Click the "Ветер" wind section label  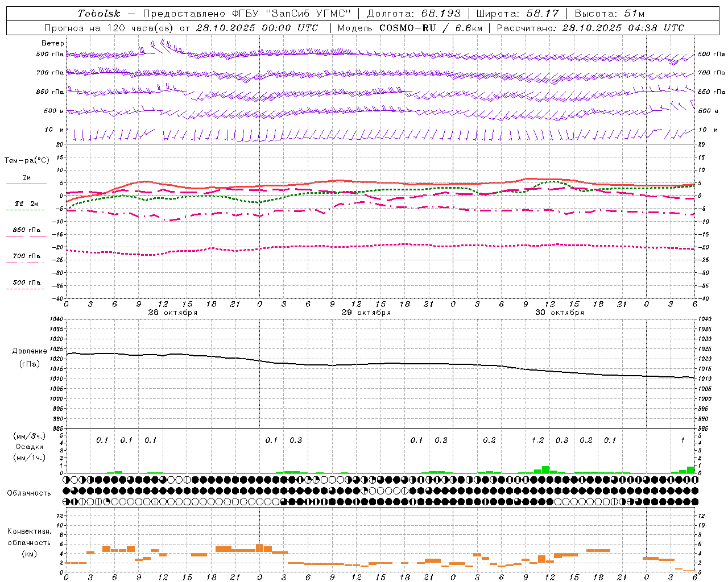point(53,43)
